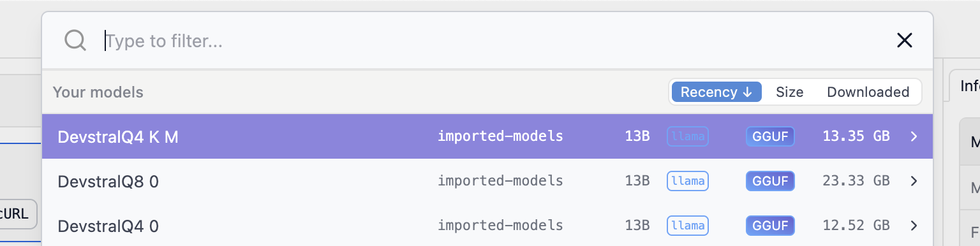980x246 pixels.
Task: Click GGUF badge on DevstralQ4 K M
Action: (x=769, y=136)
